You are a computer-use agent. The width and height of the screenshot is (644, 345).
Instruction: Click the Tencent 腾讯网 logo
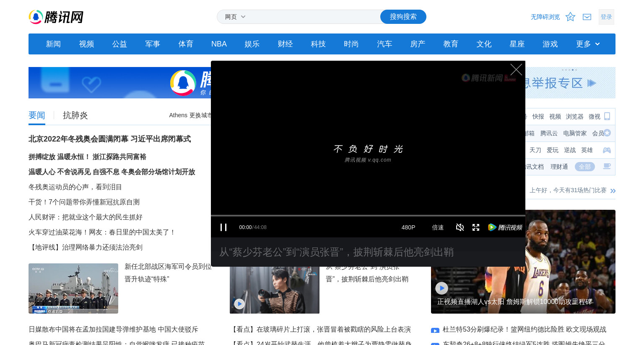pos(56,17)
